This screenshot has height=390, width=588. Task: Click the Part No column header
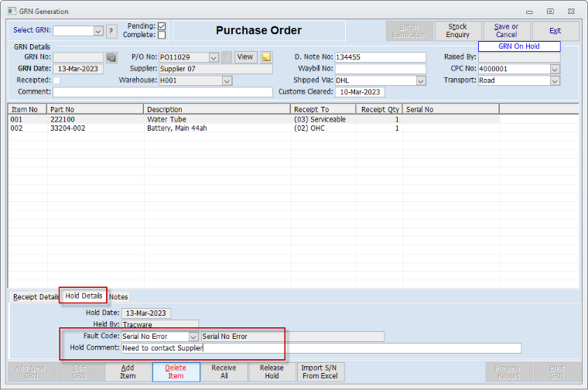pos(95,110)
